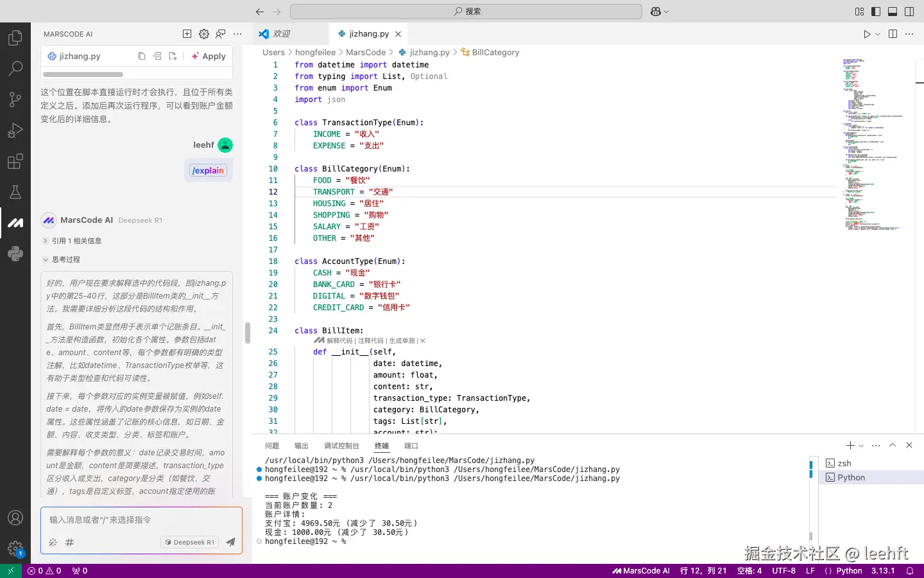Start a new MarsCode AI chat

click(x=187, y=34)
